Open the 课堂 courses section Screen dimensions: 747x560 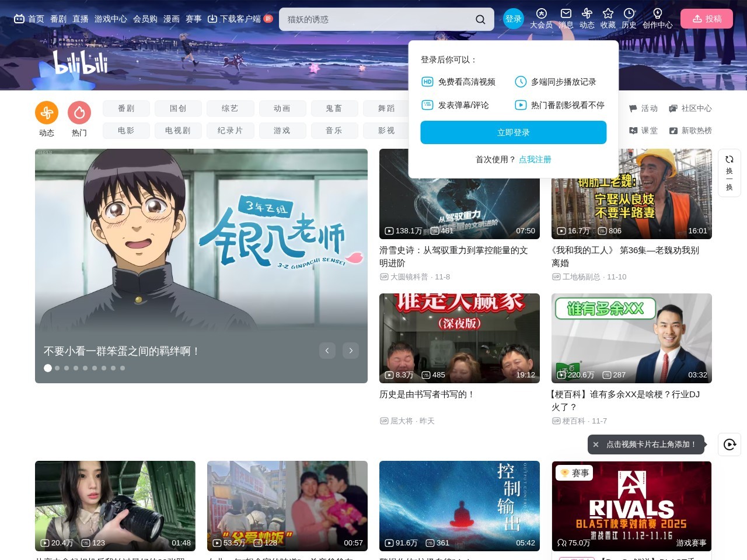pyautogui.click(x=643, y=130)
